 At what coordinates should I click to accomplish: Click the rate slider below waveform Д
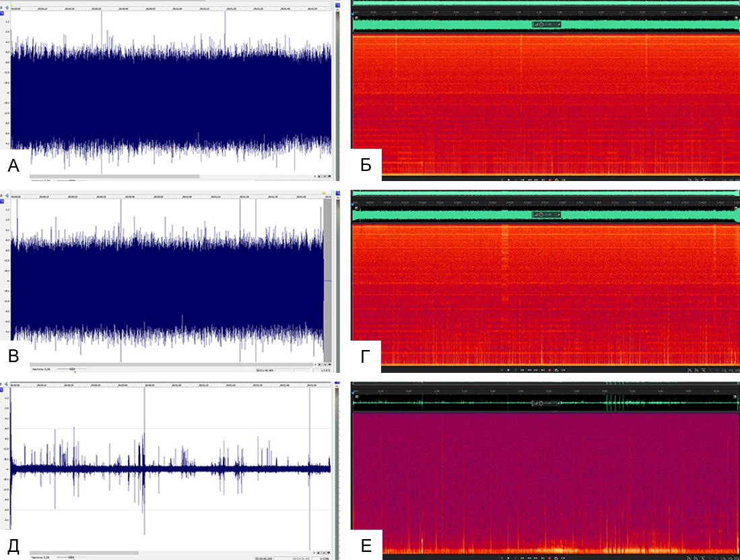point(66,558)
